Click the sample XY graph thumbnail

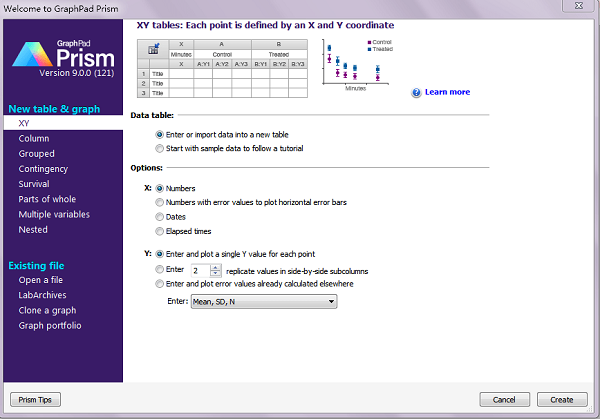click(357, 65)
